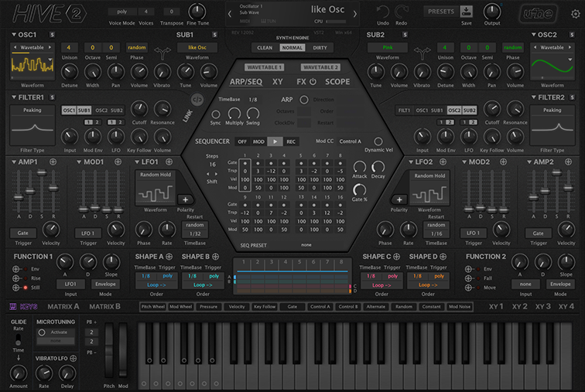Open the settings gear icon

click(576, 14)
